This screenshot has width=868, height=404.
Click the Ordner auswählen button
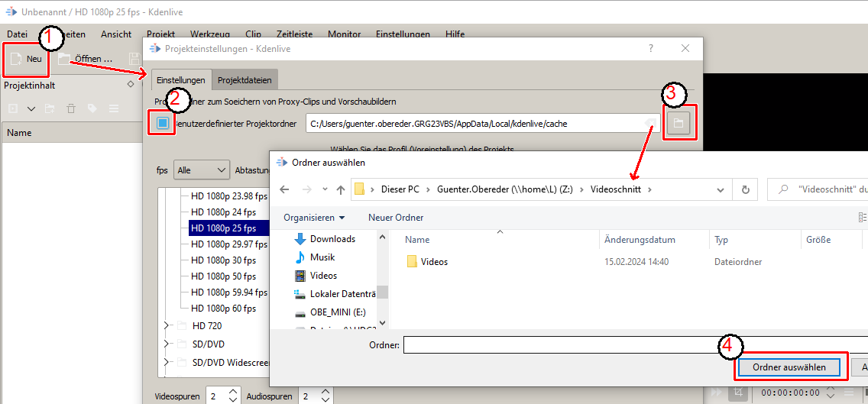[789, 367]
